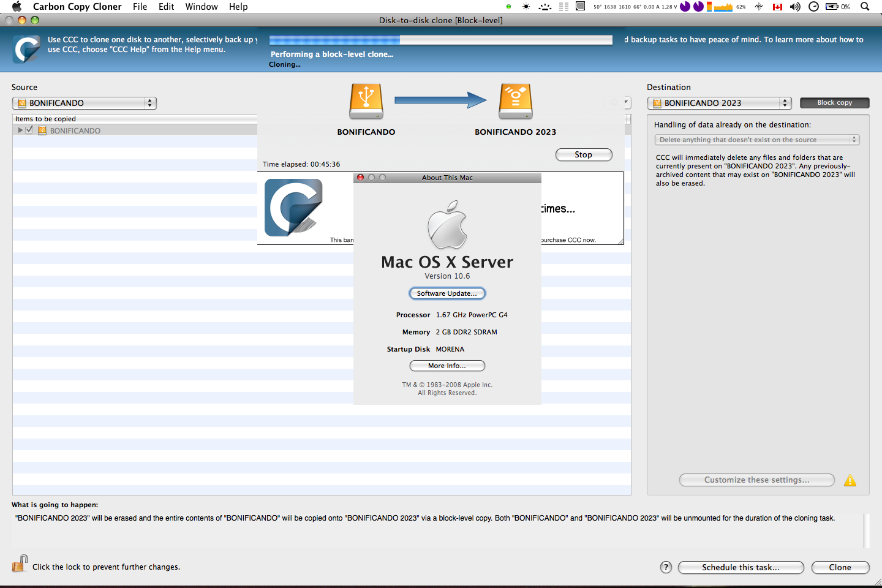Open the Source BONIFICANDO dropdown
Image resolution: width=882 pixels, height=588 pixels.
click(85, 103)
